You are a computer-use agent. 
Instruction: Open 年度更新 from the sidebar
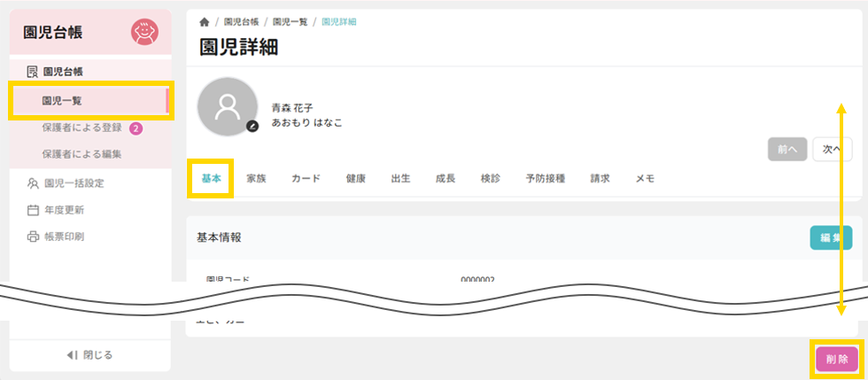pyautogui.click(x=64, y=210)
